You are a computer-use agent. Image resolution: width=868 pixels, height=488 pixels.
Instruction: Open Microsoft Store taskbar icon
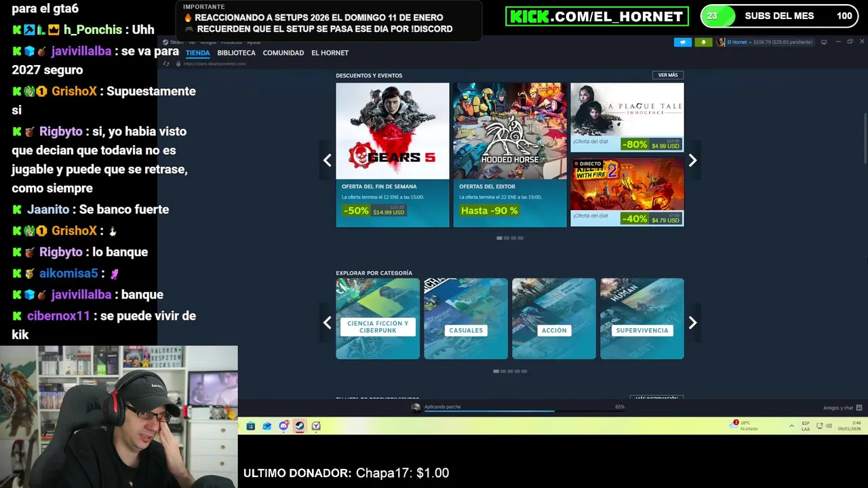pos(251,426)
